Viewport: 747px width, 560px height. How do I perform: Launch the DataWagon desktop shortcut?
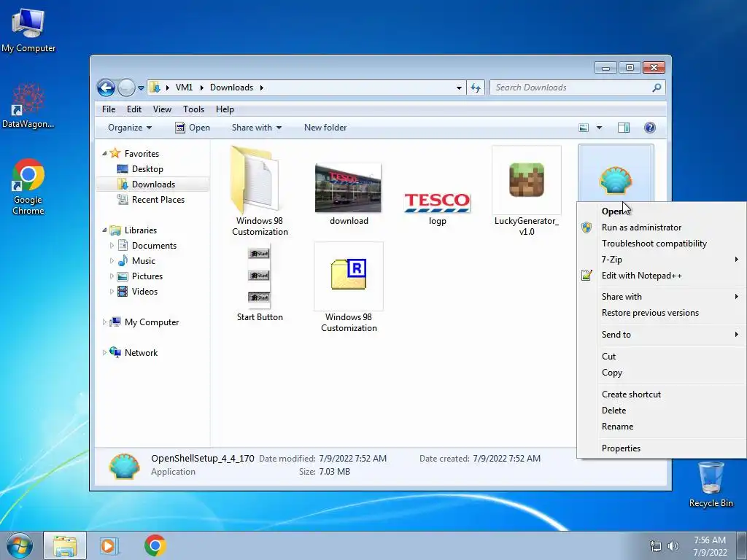coord(28,106)
